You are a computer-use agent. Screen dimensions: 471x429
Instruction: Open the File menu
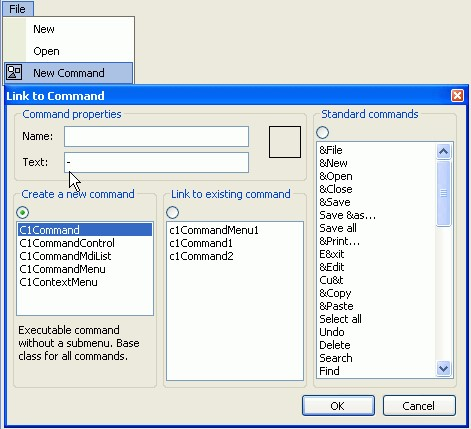pos(18,9)
